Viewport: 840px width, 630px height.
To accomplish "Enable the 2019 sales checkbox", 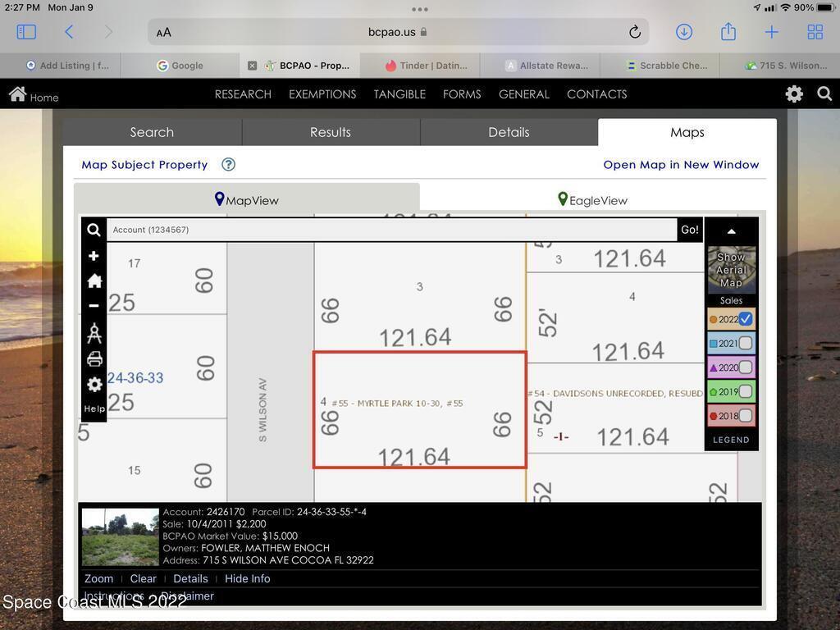I will [745, 392].
